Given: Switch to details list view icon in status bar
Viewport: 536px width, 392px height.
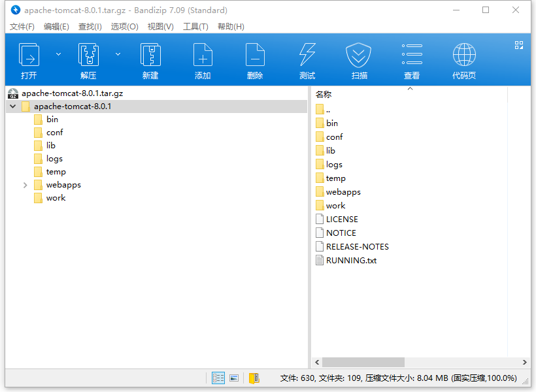Looking at the screenshot, I should click(x=218, y=378).
